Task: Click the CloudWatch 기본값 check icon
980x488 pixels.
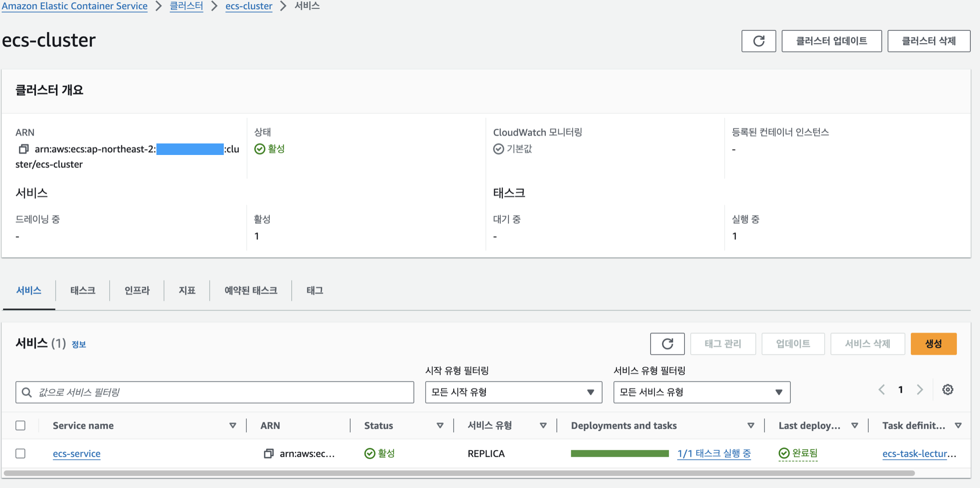Action: tap(498, 149)
